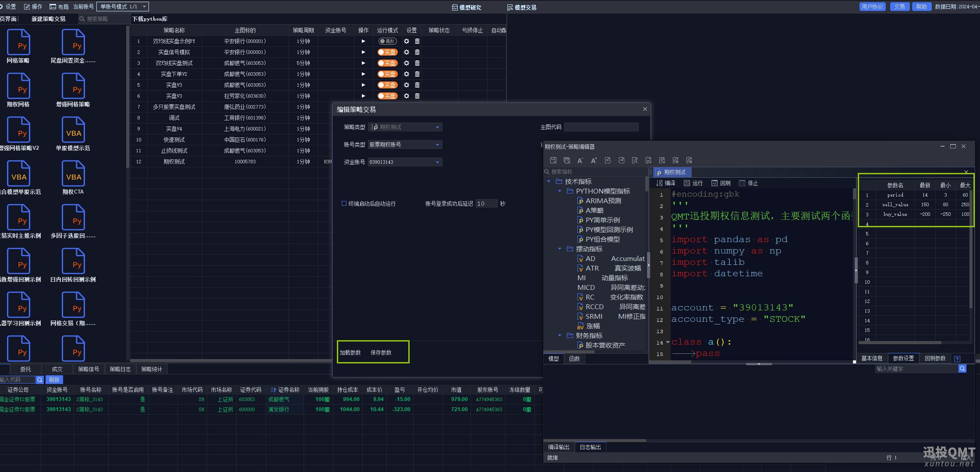Open the 日志输出 output tab
The image size is (980, 472).
[590, 447]
